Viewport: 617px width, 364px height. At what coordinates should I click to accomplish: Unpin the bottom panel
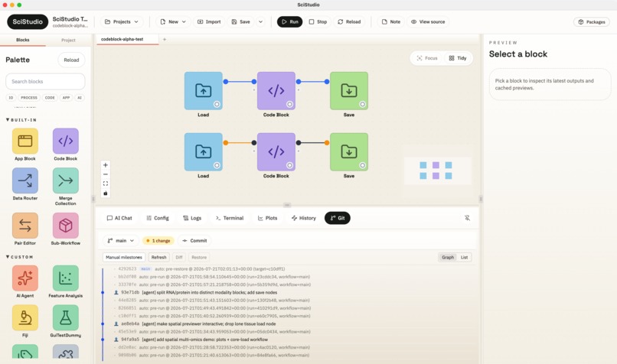click(467, 218)
